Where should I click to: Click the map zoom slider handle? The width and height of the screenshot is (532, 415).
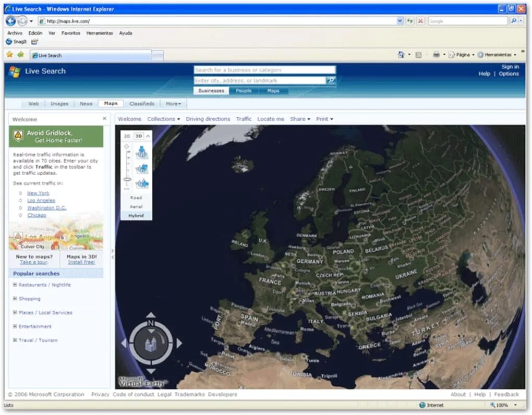coord(127,179)
